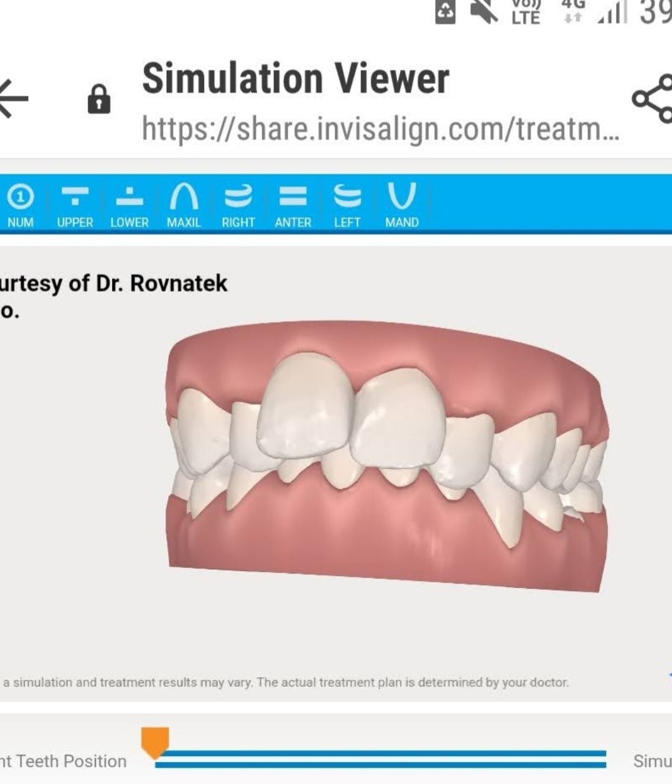Select the LEFT side view
Viewport: 672px width, 784px height.
[347, 205]
